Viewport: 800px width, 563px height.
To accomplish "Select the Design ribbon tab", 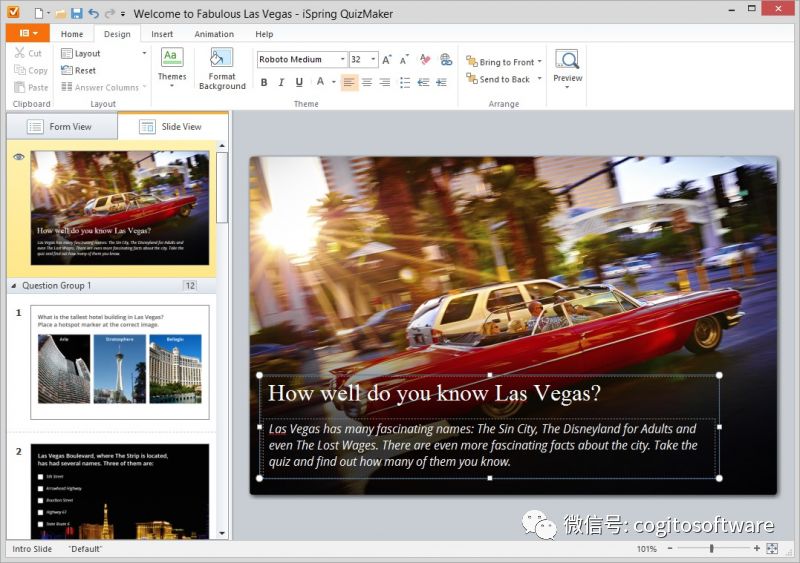I will 117,34.
